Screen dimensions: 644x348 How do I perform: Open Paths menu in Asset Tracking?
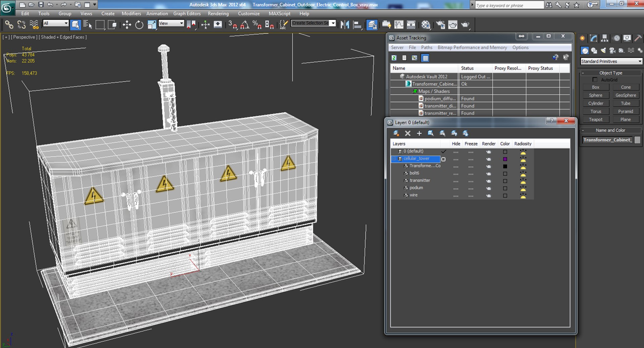click(x=426, y=48)
